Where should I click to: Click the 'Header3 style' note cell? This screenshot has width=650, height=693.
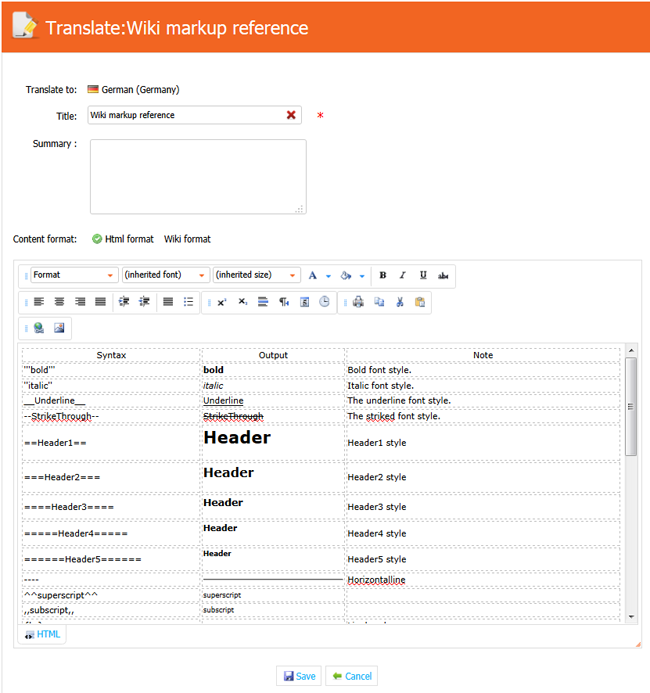pos(483,507)
